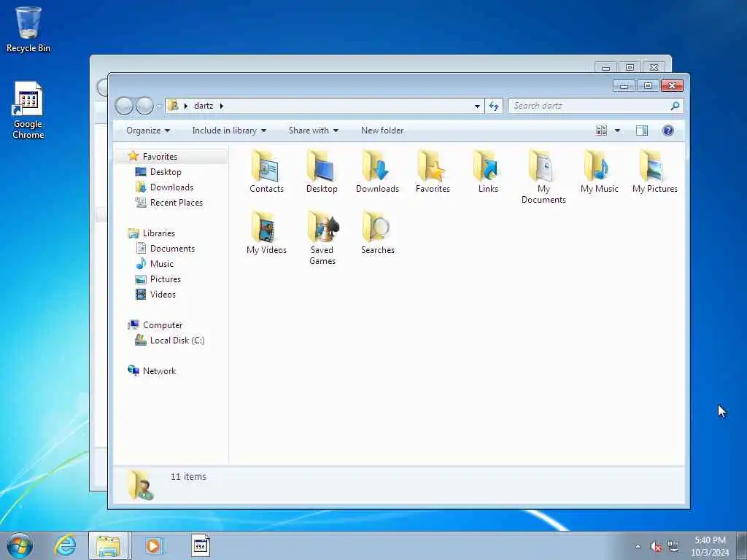
Task: Select the Links folder
Action: 488,171
